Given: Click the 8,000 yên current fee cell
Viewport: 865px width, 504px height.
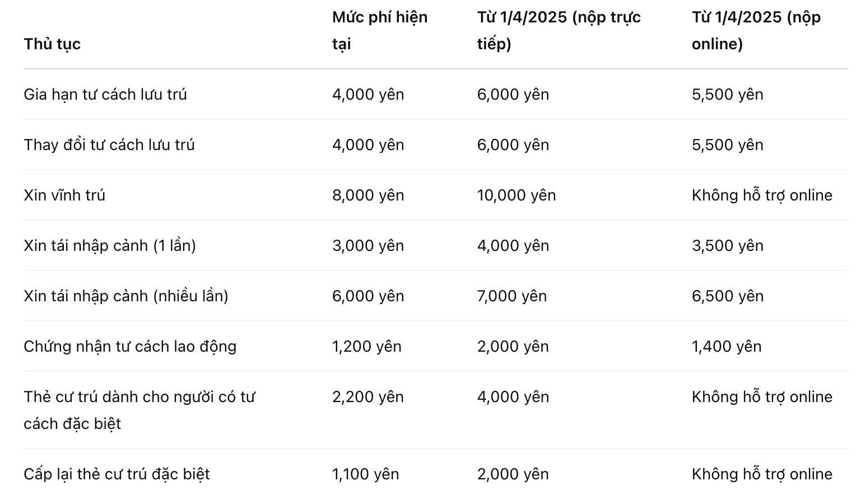Looking at the screenshot, I should 368,195.
